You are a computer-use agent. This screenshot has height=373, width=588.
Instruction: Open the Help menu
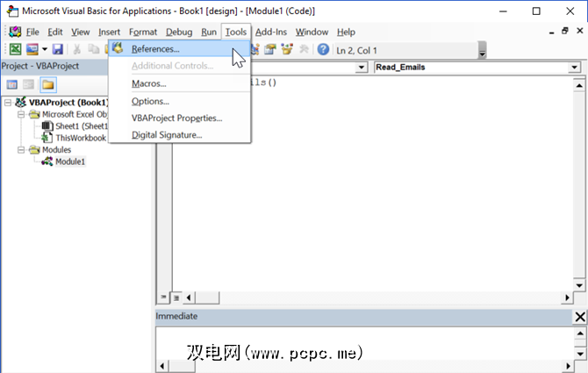click(x=346, y=32)
